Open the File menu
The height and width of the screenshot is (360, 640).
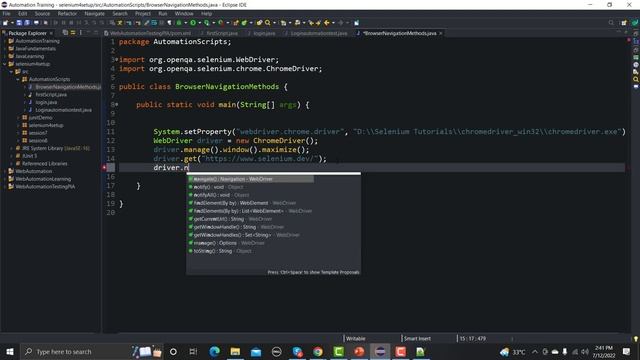(7, 13)
